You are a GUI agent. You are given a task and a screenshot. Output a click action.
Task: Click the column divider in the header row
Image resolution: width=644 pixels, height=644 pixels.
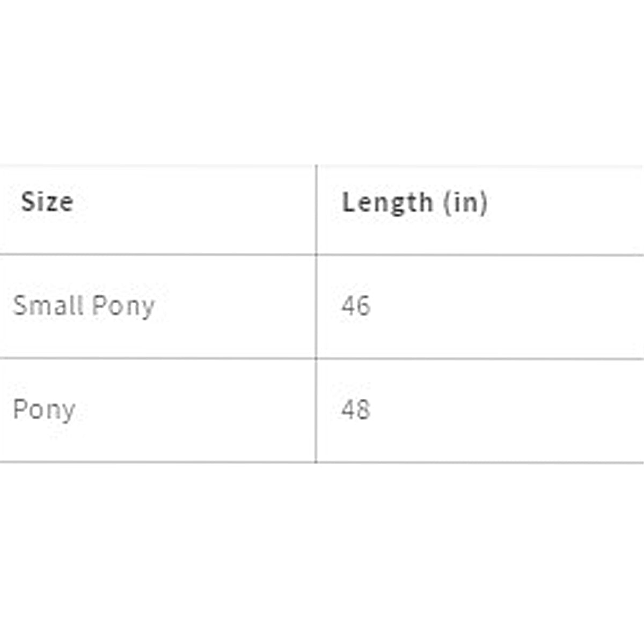tap(316, 209)
